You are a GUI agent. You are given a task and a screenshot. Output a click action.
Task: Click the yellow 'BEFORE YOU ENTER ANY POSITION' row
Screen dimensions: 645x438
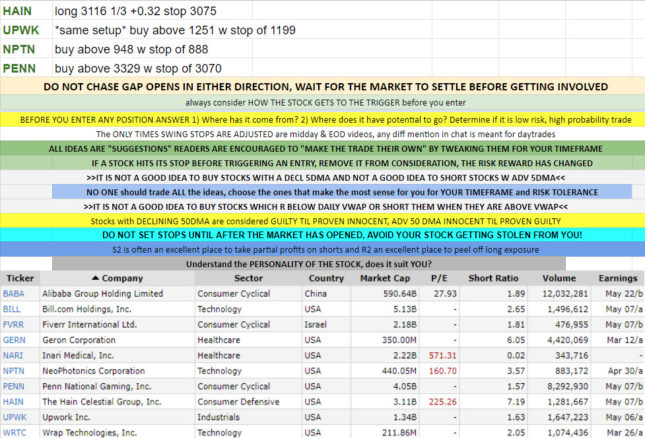coord(322,120)
